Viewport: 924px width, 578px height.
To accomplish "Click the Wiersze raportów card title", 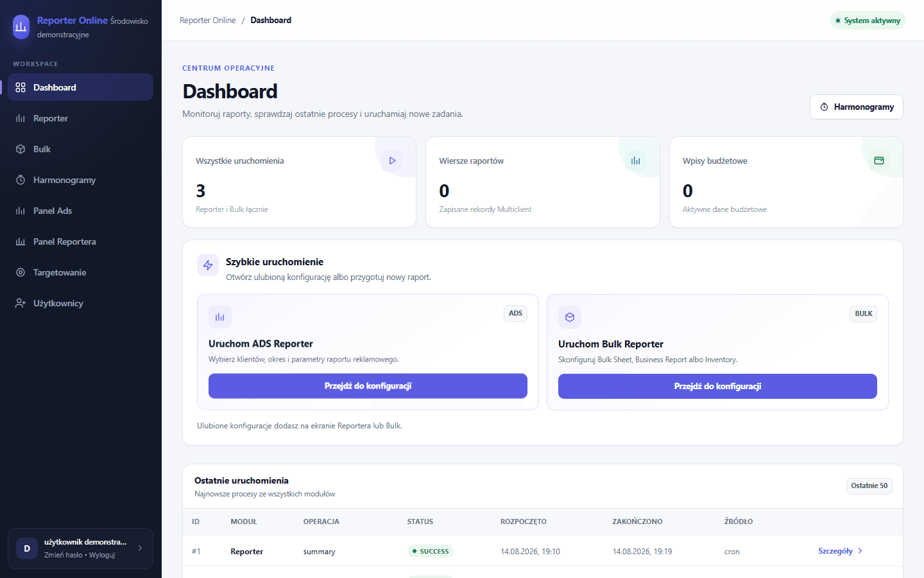I will coord(472,161).
